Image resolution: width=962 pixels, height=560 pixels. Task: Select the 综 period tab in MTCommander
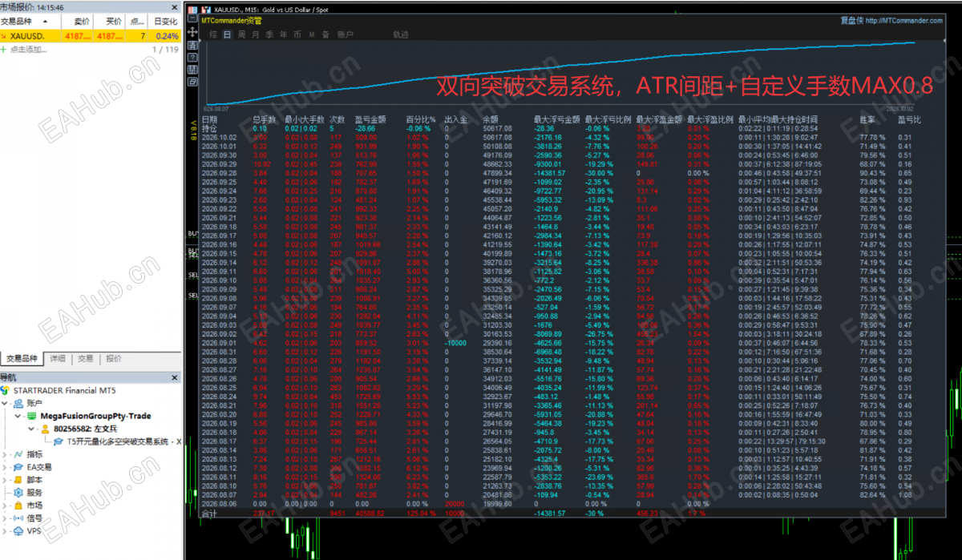coord(213,34)
